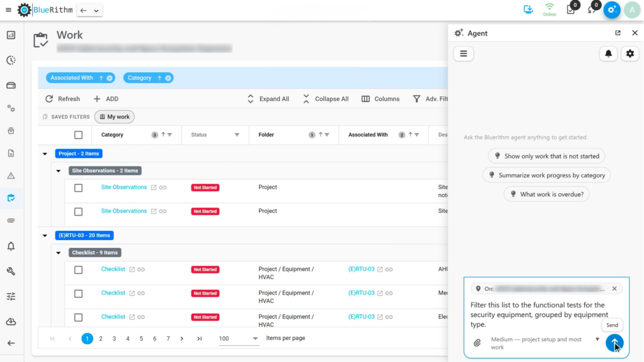Remove the Category grouping chip

pyautogui.click(x=168, y=78)
